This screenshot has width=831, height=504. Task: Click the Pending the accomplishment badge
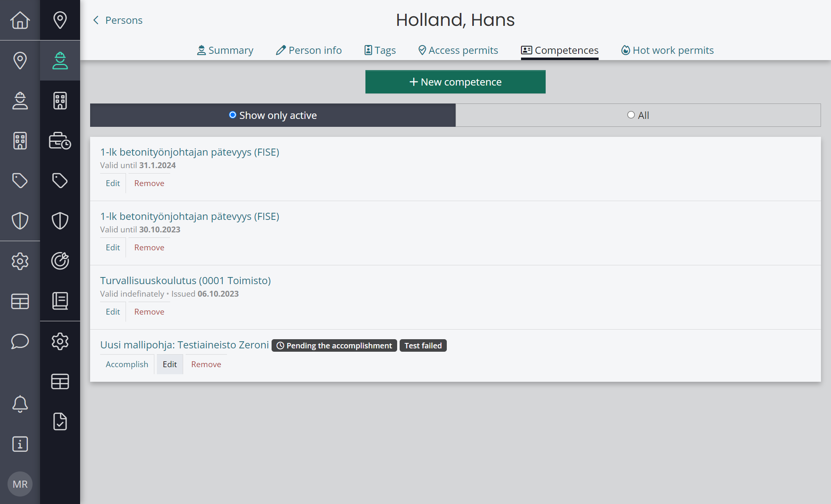334,345
